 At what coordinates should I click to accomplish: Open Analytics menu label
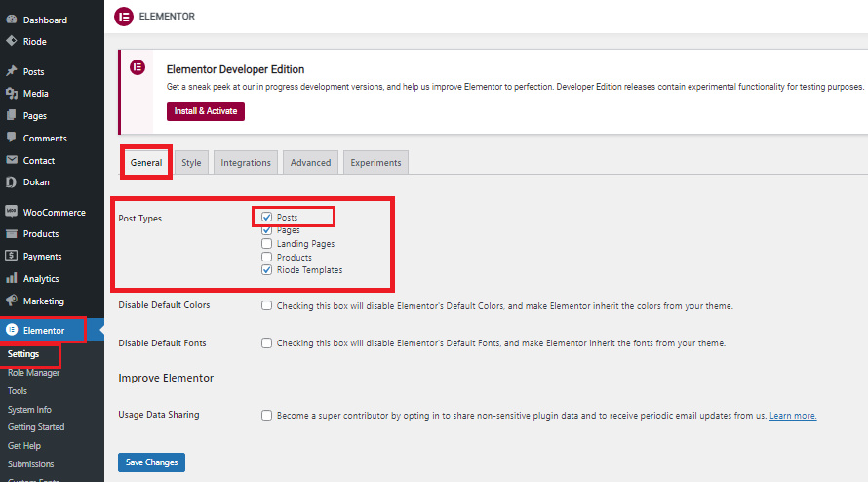(x=41, y=279)
